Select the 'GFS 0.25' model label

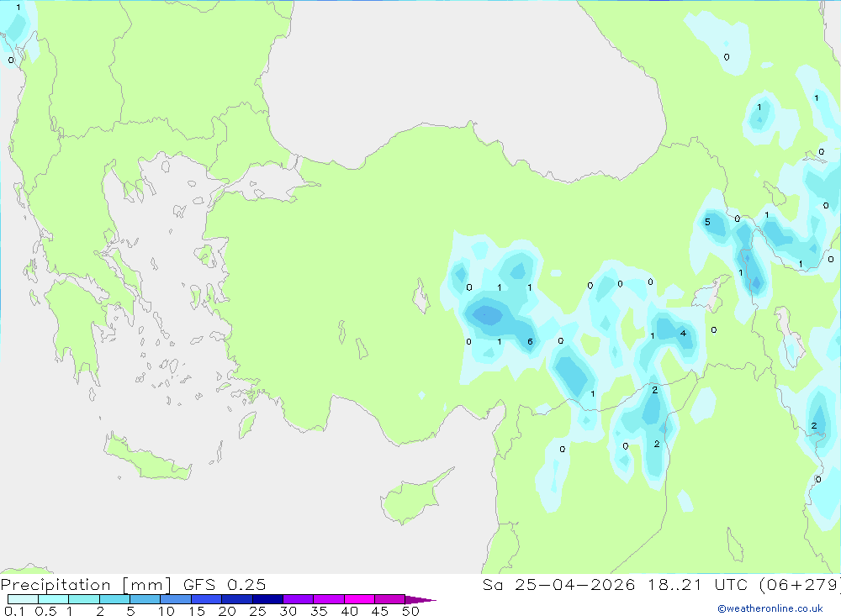click(225, 585)
